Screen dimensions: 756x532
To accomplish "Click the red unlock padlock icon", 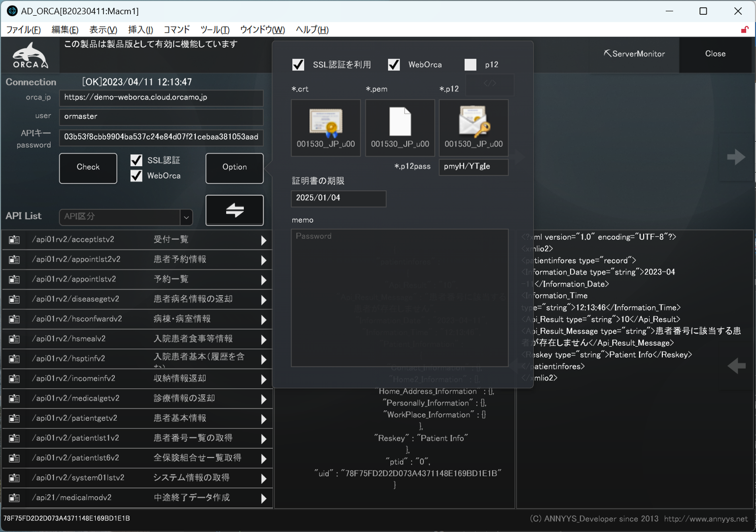I will 745,30.
